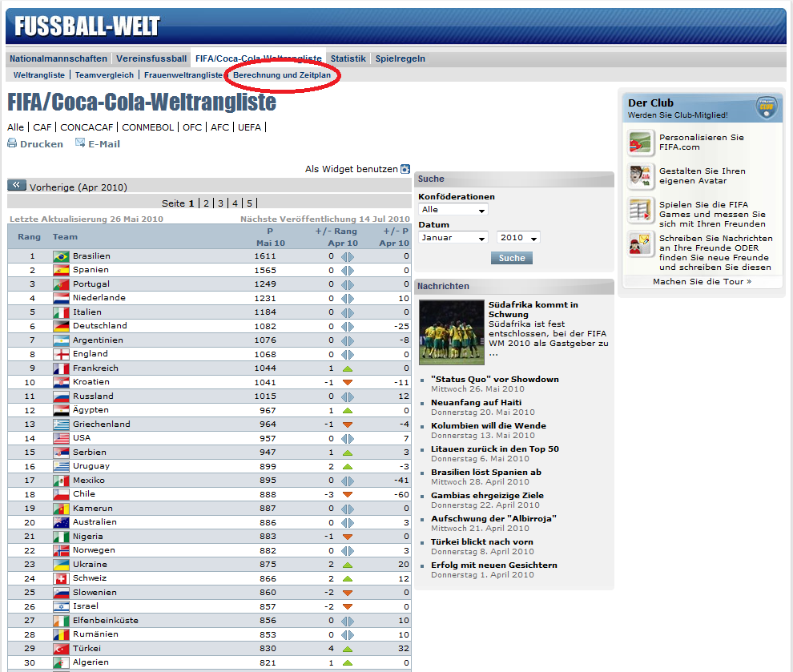This screenshot has width=793, height=672.
Task: Open Türkei blickt nach vorn news
Action: (482, 542)
